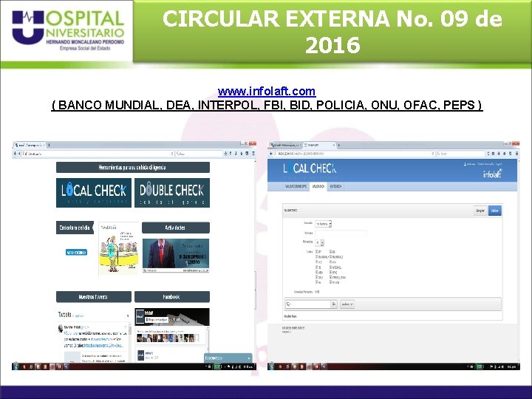Click the search box in right browser toolbar

pos(461,154)
